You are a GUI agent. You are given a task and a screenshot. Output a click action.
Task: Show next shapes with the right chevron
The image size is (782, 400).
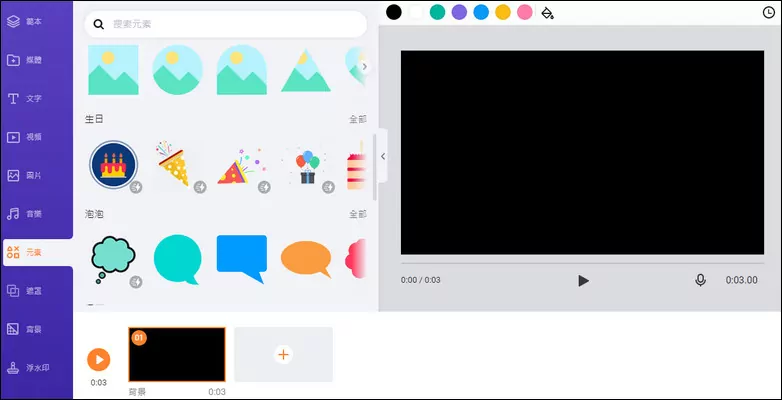pos(365,66)
